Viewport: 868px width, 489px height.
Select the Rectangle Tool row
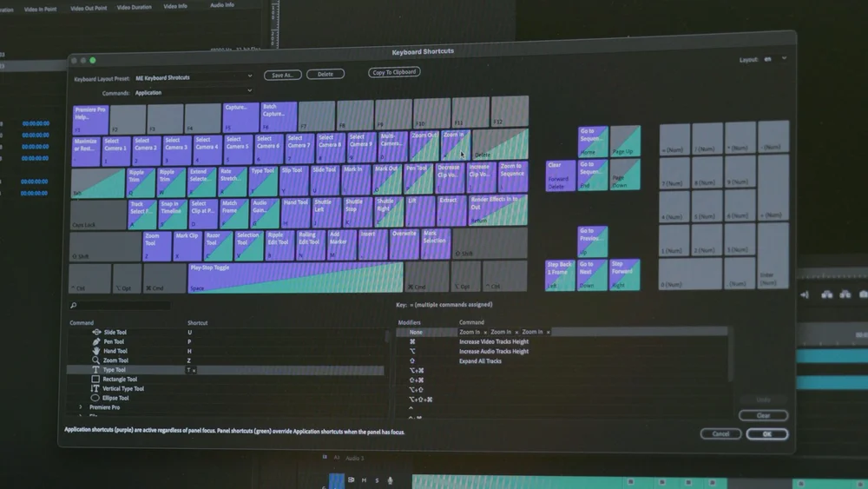(226, 380)
